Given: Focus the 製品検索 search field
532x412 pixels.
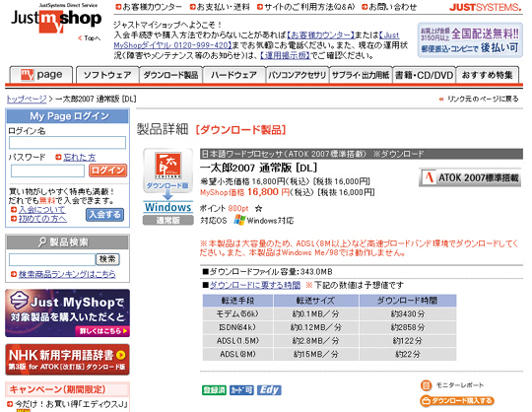Looking at the screenshot, I should [x=52, y=259].
